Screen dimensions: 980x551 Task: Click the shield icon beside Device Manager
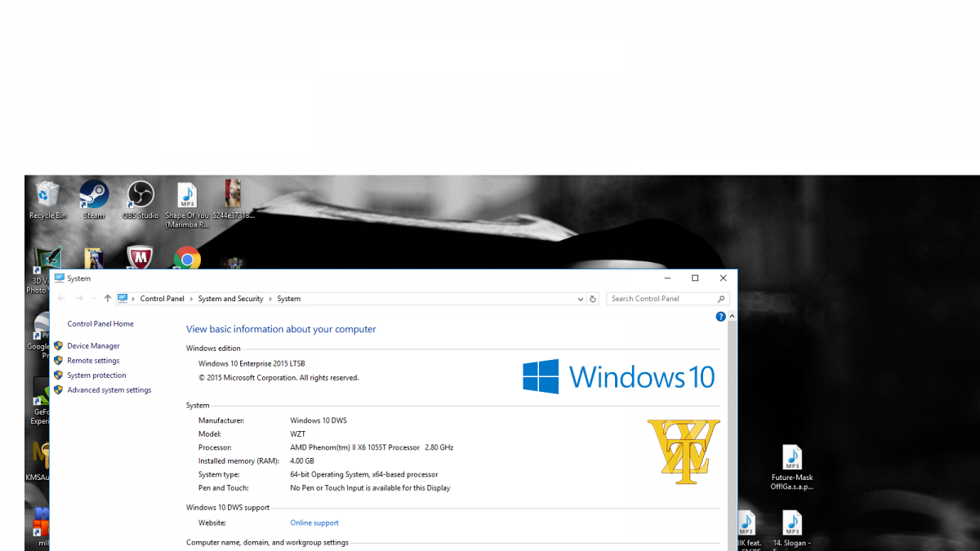(x=59, y=346)
